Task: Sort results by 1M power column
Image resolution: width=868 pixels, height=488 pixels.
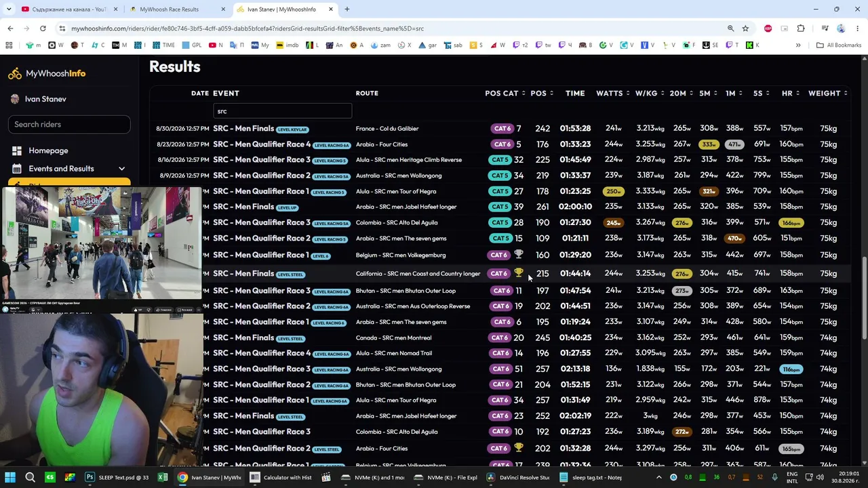Action: tap(734, 93)
